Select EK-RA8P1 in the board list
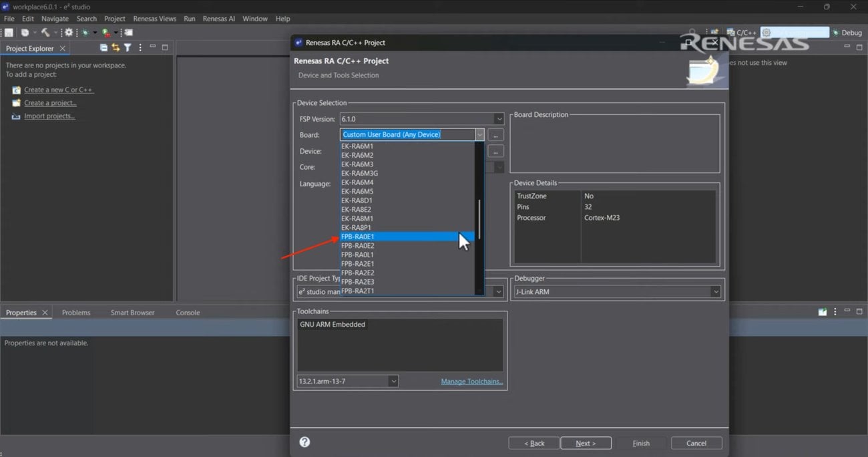This screenshot has width=868, height=457. [407, 228]
